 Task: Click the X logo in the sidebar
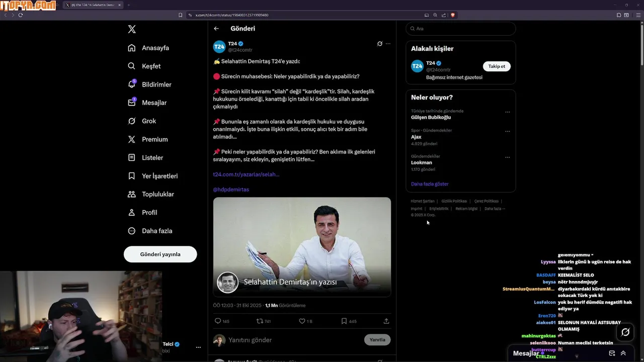[132, 29]
